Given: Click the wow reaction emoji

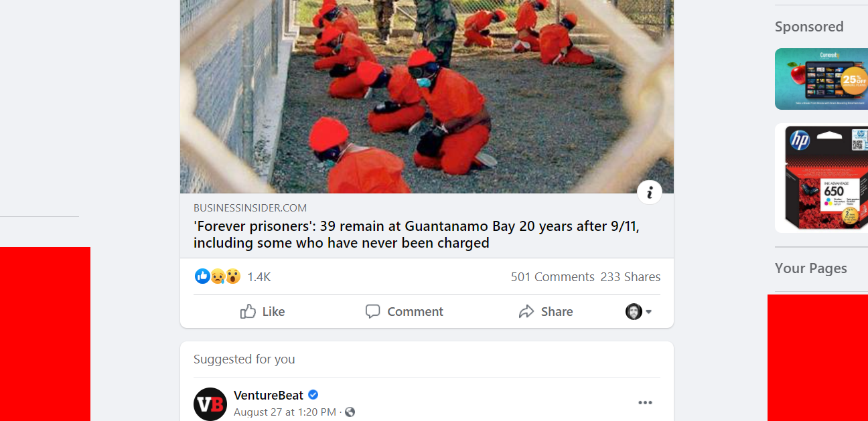Looking at the screenshot, I should coord(232,276).
